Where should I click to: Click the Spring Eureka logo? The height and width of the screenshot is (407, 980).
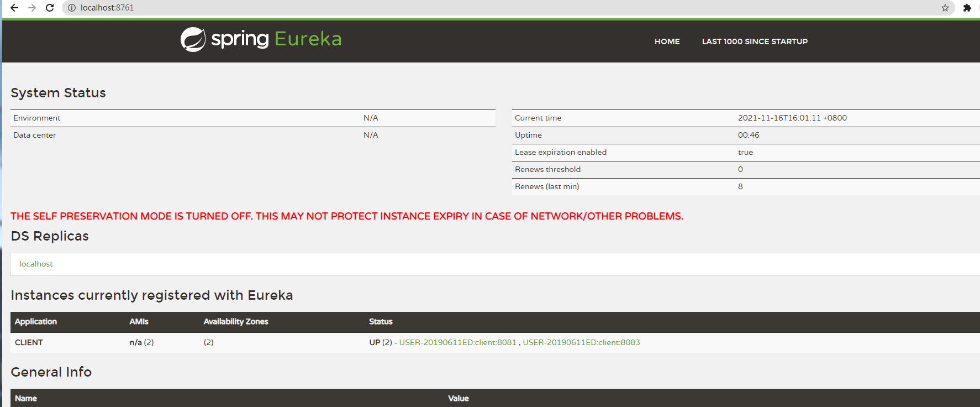tap(261, 39)
